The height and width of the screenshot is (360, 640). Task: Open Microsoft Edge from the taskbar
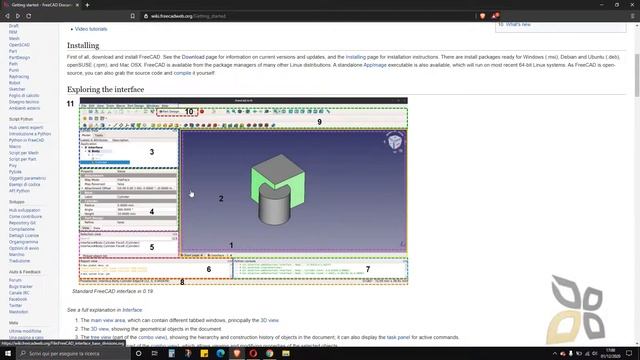click(x=220, y=353)
